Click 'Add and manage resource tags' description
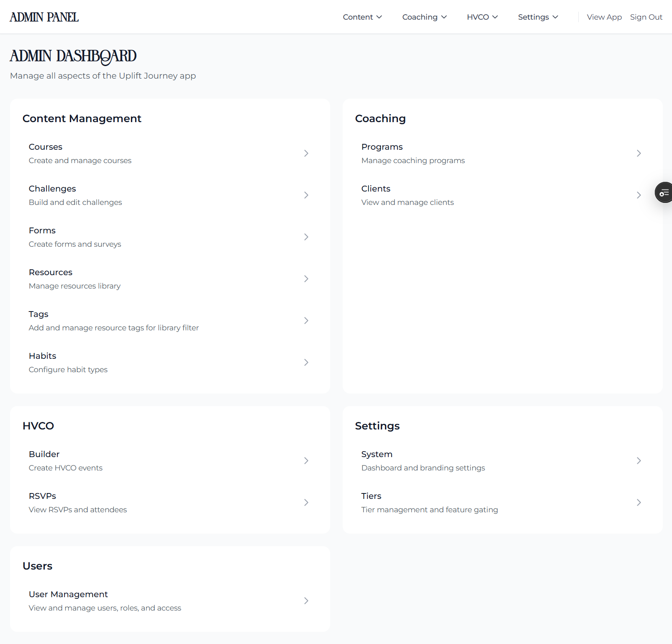This screenshot has height=644, width=672. tap(114, 328)
